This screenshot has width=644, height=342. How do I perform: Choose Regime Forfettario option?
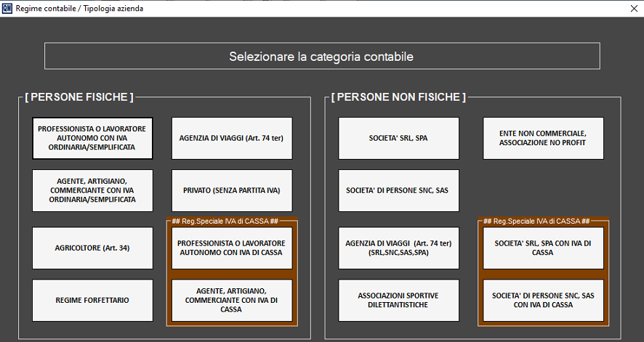click(x=92, y=300)
